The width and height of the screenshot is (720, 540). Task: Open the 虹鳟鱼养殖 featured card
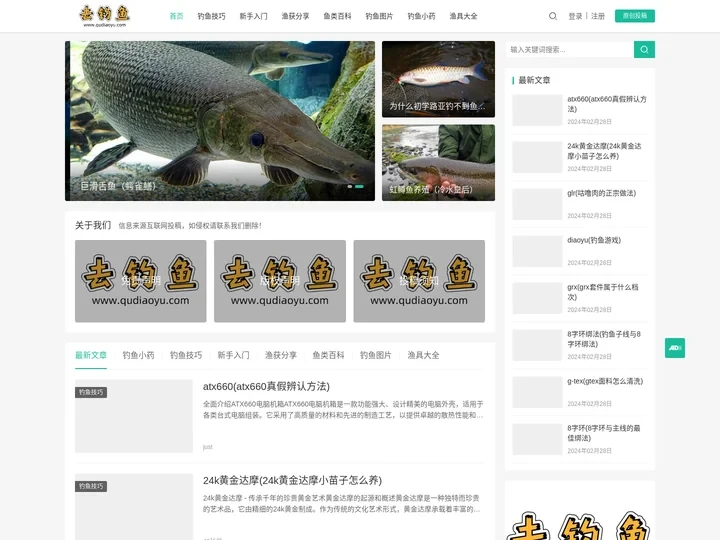pyautogui.click(x=439, y=163)
